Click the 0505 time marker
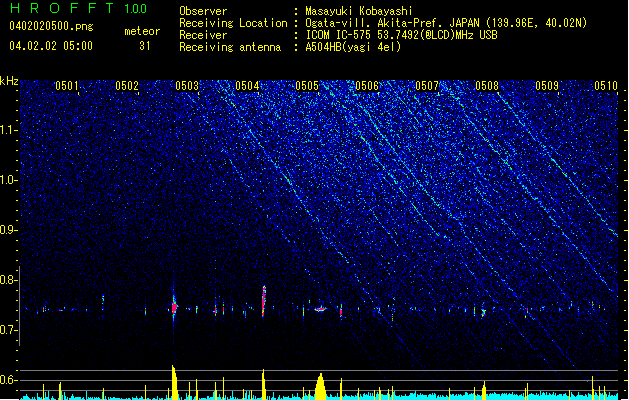Screen dimensions: 629x400 (x=307, y=86)
